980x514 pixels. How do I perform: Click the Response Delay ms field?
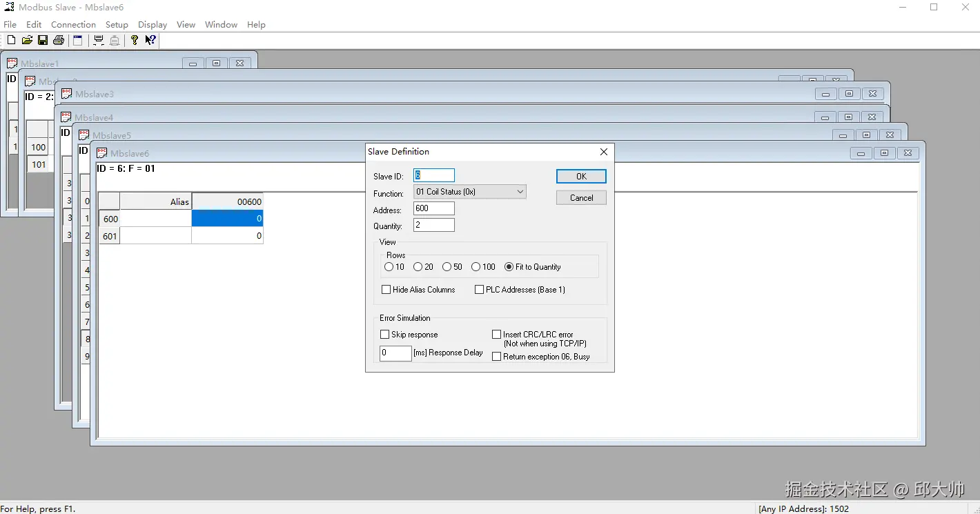pos(395,353)
